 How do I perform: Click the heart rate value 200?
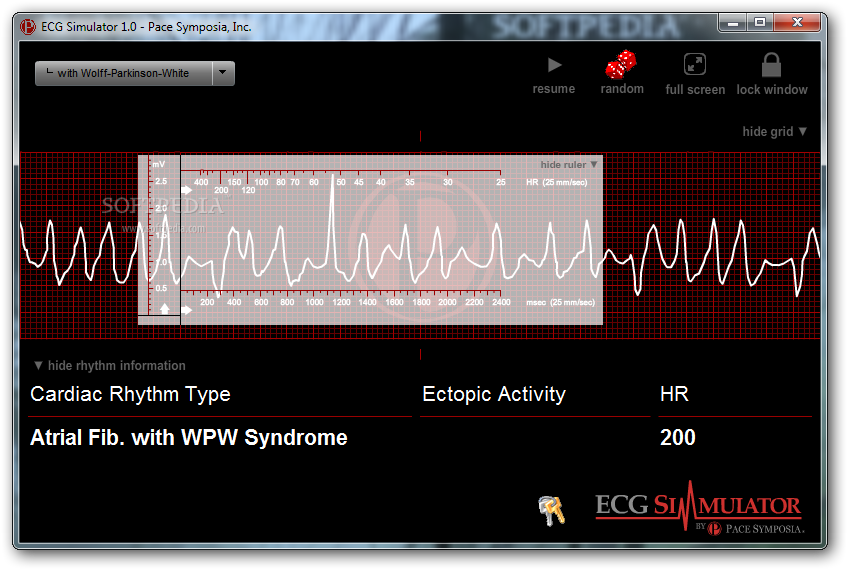[678, 438]
